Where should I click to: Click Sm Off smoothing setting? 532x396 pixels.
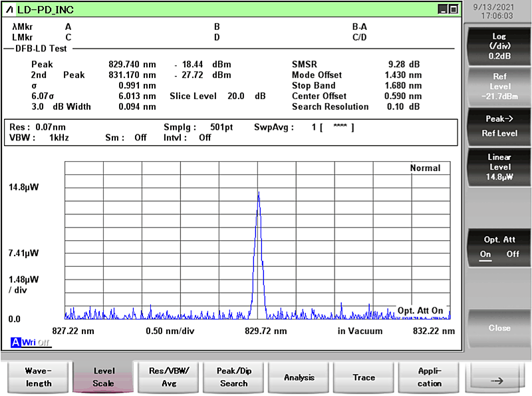coord(126,138)
